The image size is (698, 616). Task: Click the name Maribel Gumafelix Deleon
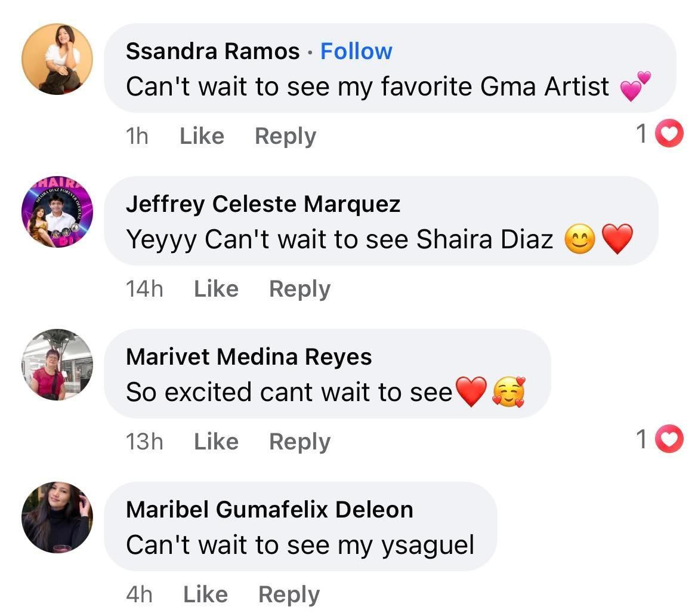(270, 510)
